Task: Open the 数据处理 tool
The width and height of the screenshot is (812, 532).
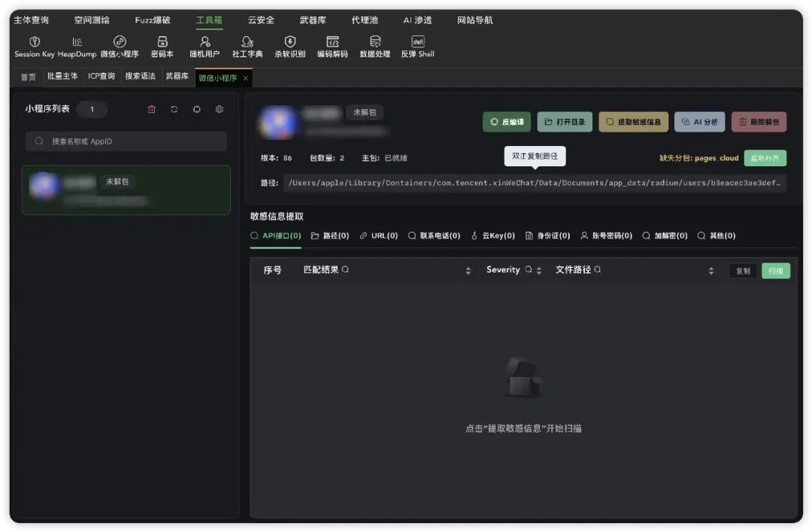Action: click(375, 47)
